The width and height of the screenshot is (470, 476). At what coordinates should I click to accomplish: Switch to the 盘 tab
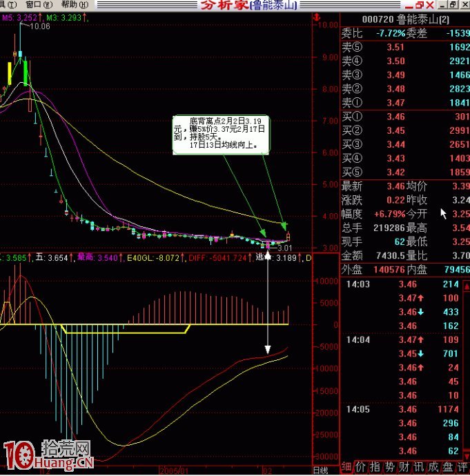(448, 467)
